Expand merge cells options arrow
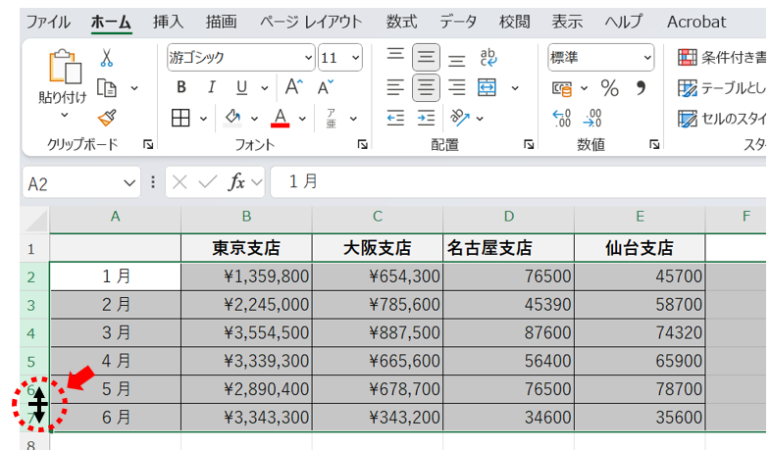 (515, 88)
